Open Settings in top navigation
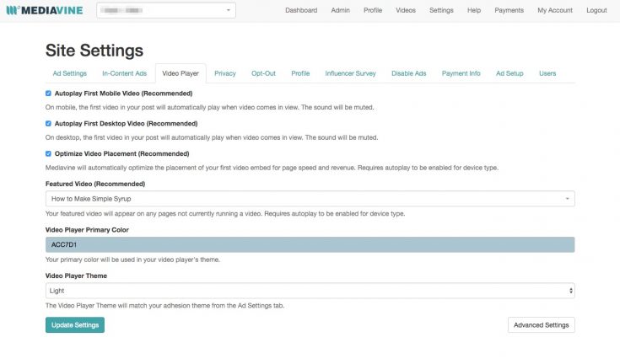 pos(441,10)
